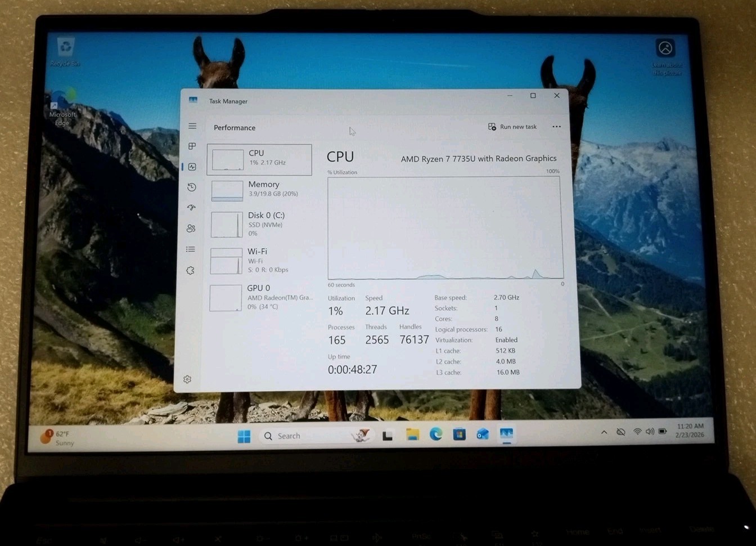Select the Memory performance entry
The image size is (756, 546).
pyautogui.click(x=259, y=190)
